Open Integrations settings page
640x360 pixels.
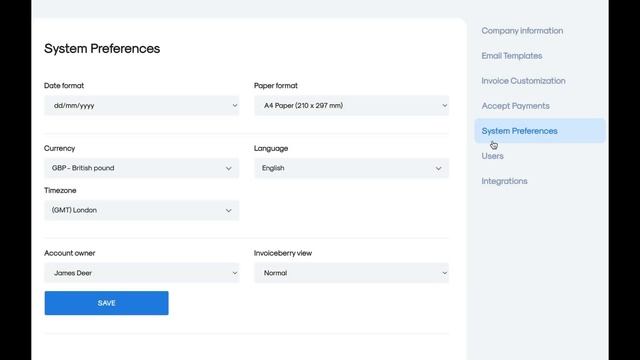pos(504,181)
